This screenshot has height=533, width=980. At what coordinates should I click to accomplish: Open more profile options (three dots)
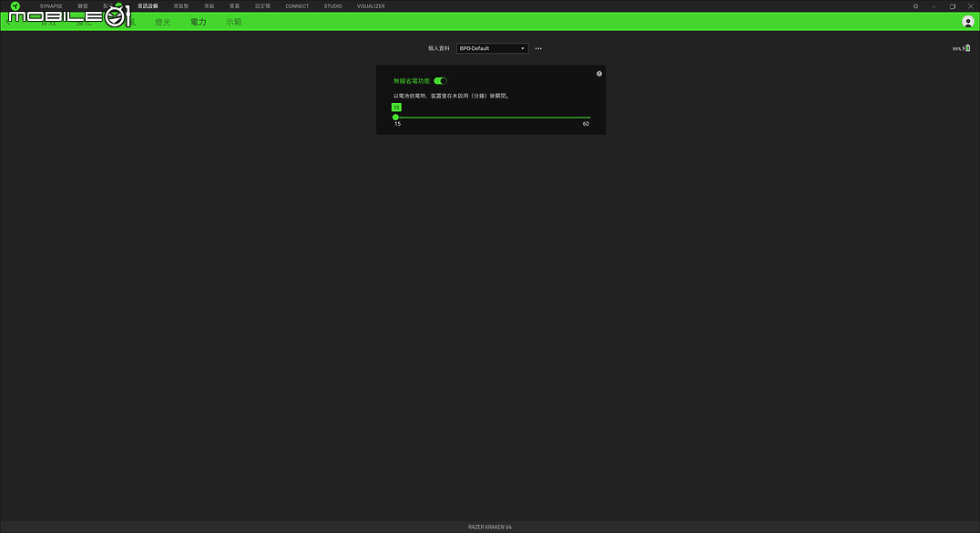538,48
